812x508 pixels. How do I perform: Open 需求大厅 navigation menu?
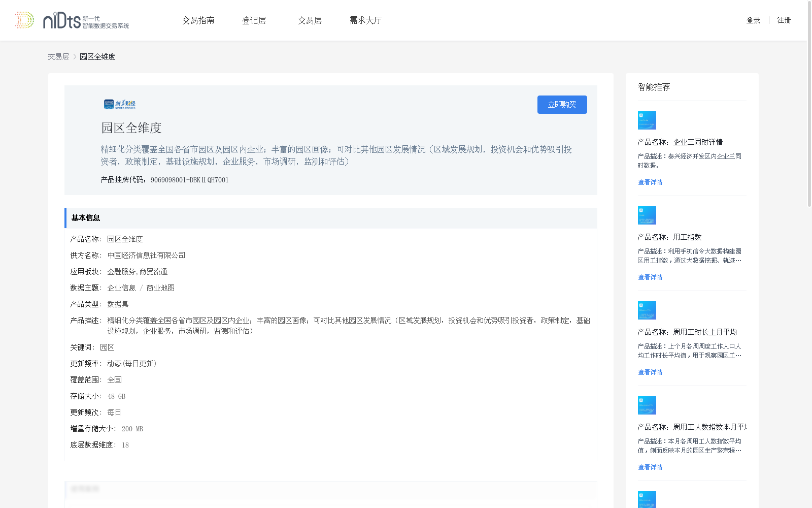point(365,20)
